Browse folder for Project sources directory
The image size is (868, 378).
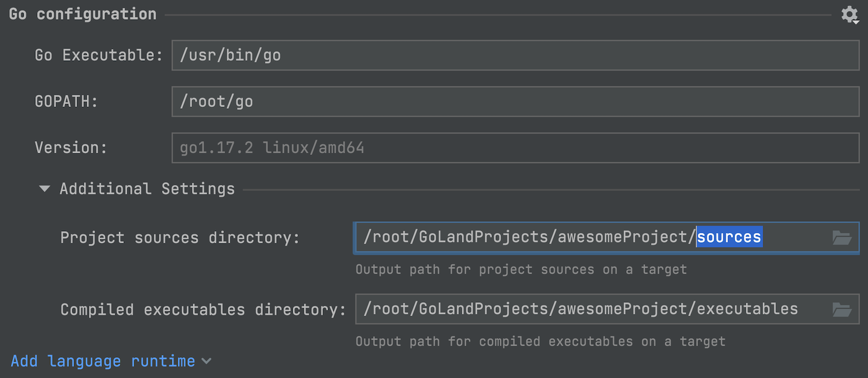(x=842, y=238)
